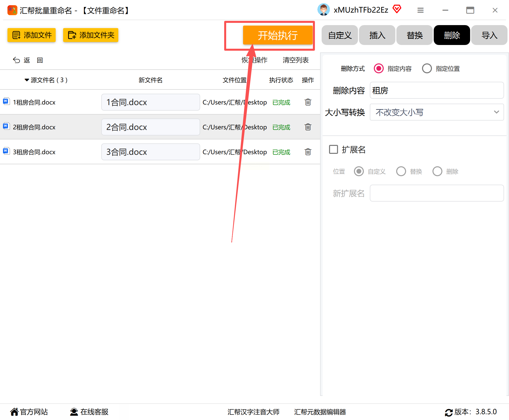Viewport: 509px width, 420px height.
Task: Click the 添加文件夹 button
Action: click(x=91, y=35)
